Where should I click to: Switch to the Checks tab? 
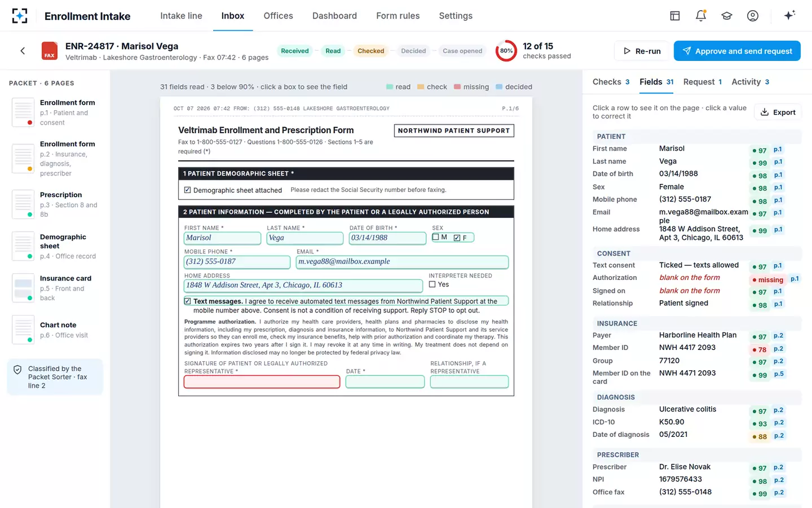pos(611,82)
